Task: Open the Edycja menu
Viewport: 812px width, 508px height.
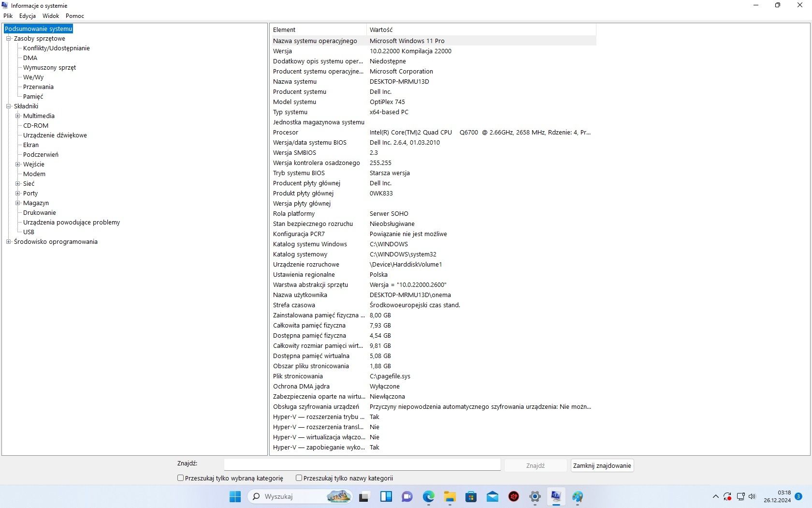Action: click(28, 16)
